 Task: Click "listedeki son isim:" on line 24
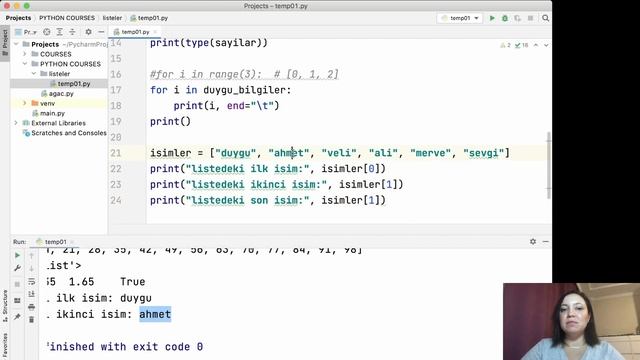pos(247,200)
